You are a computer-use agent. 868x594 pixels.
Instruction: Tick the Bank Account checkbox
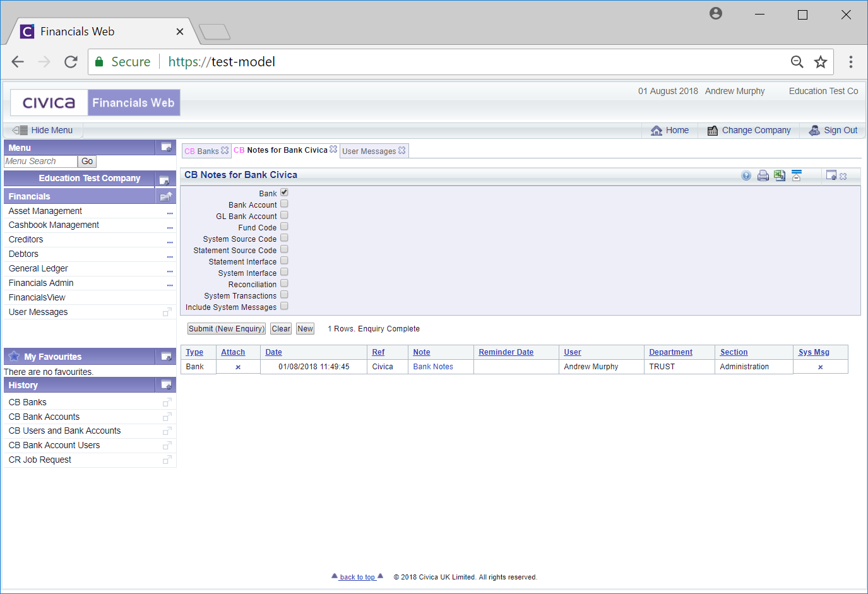(284, 204)
